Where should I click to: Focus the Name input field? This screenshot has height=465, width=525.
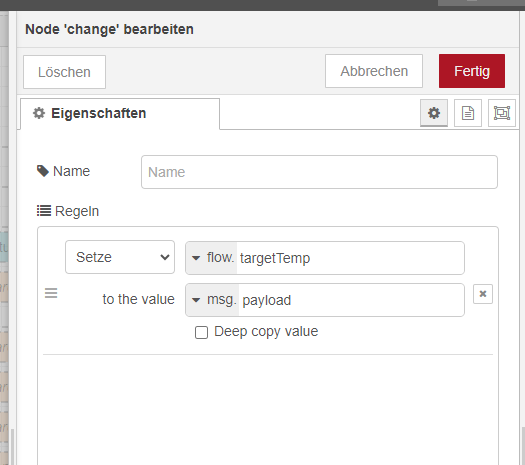[x=319, y=172]
